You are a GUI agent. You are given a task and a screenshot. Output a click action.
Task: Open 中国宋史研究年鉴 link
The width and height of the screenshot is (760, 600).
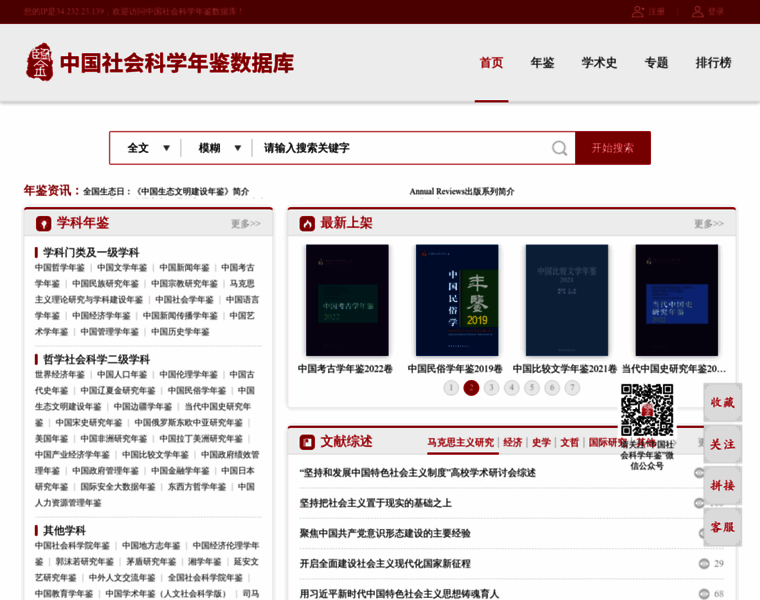tap(89, 423)
